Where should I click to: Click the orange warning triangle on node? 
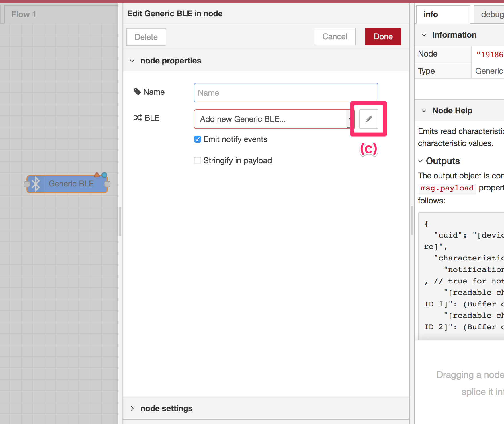coord(97,175)
